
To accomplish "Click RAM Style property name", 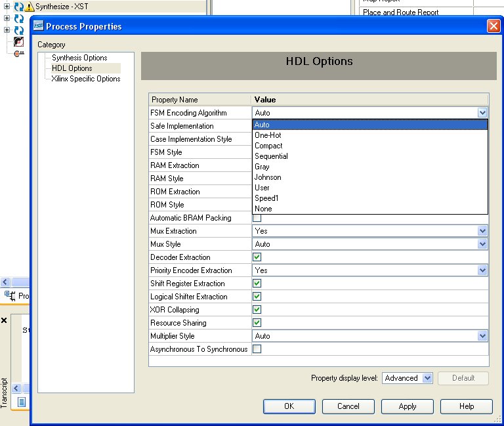I will (167, 179).
